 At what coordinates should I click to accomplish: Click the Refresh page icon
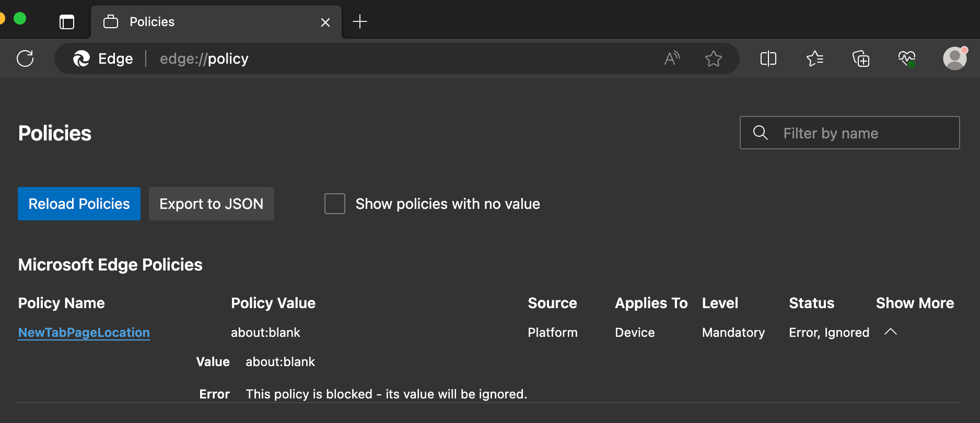[x=25, y=58]
